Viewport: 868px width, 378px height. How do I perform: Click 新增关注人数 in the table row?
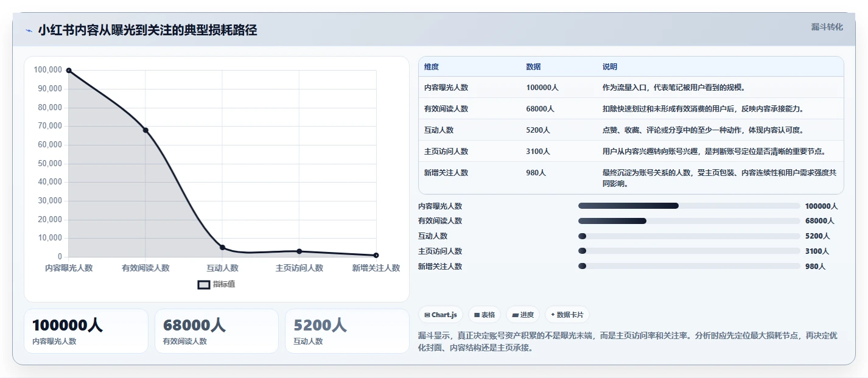[x=446, y=173]
